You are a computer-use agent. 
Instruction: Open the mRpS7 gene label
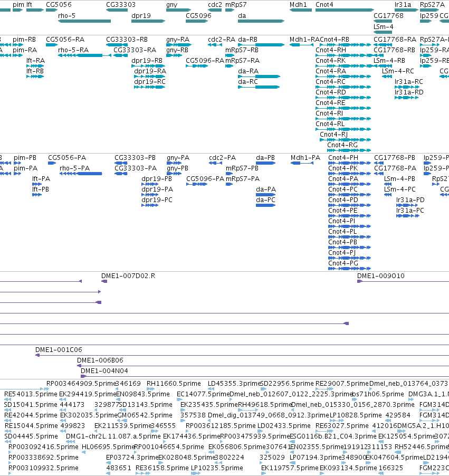236,5
